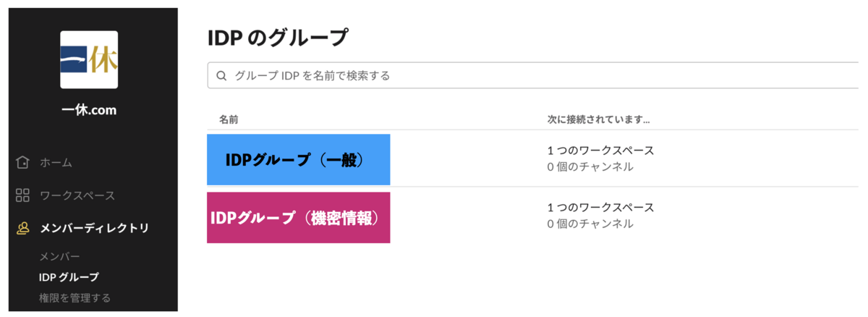Image resolution: width=868 pixels, height=317 pixels.
Task: Click the Home house icon
Action: 22,162
